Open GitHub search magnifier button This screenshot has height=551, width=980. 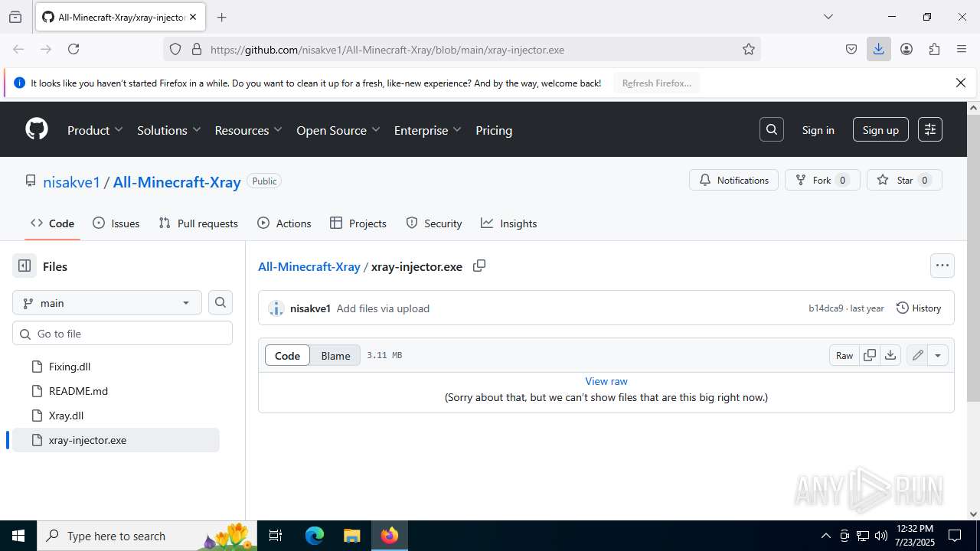pyautogui.click(x=772, y=129)
